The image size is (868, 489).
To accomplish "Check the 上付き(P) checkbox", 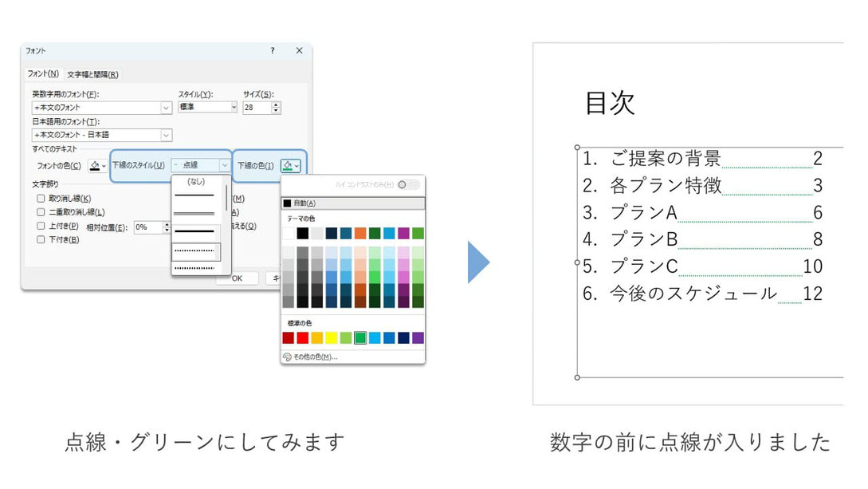I will (41, 226).
